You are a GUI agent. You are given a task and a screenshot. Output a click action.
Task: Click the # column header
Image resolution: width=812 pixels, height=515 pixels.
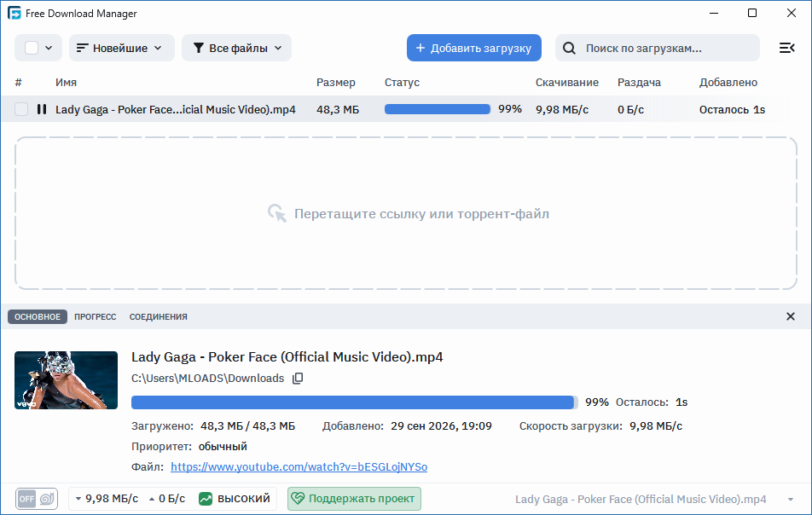pyautogui.click(x=18, y=83)
